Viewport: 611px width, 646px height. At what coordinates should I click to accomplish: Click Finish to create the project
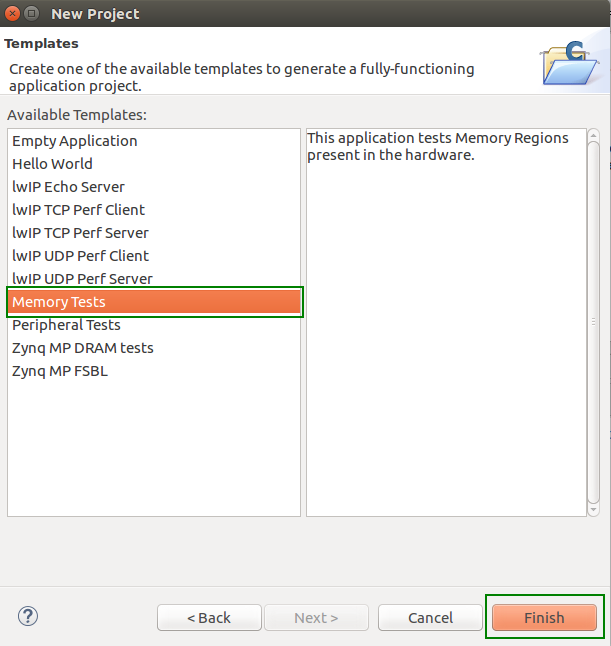544,618
